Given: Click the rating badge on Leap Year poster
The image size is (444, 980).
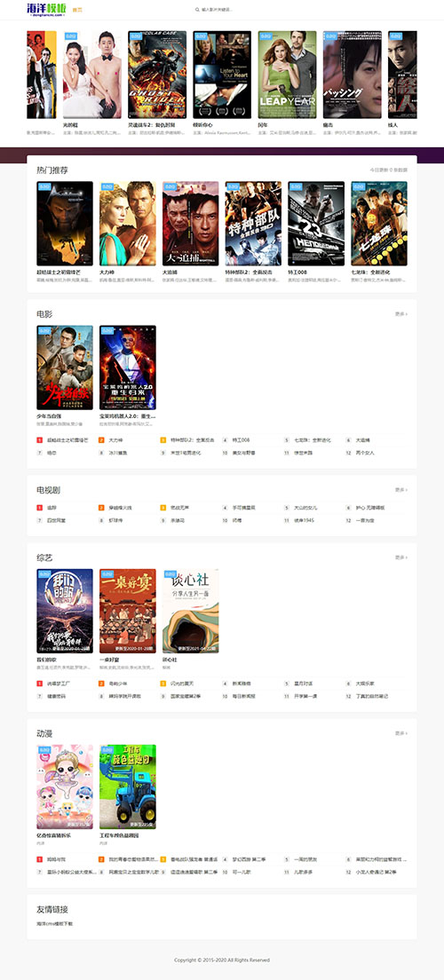Looking at the screenshot, I should pyautogui.click(x=266, y=36).
